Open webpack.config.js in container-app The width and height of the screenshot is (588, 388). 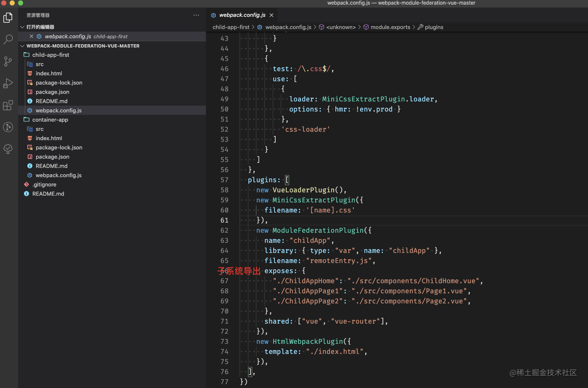[x=112, y=175]
